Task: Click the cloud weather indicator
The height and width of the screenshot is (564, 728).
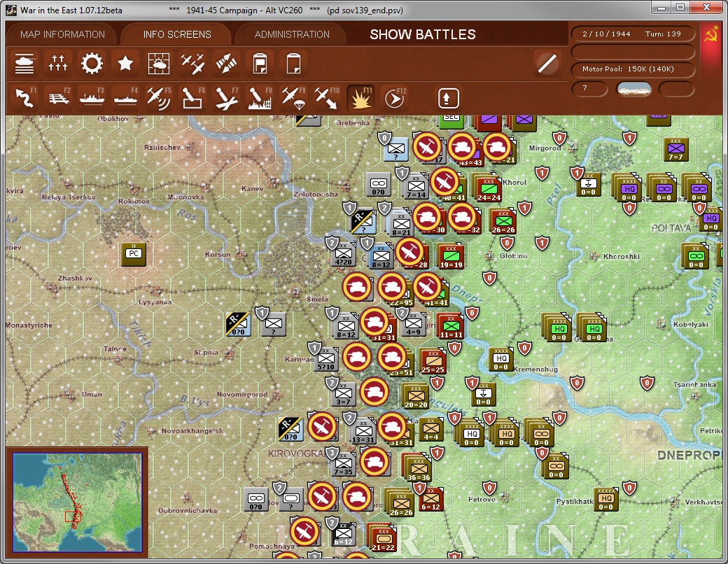Action: point(633,88)
